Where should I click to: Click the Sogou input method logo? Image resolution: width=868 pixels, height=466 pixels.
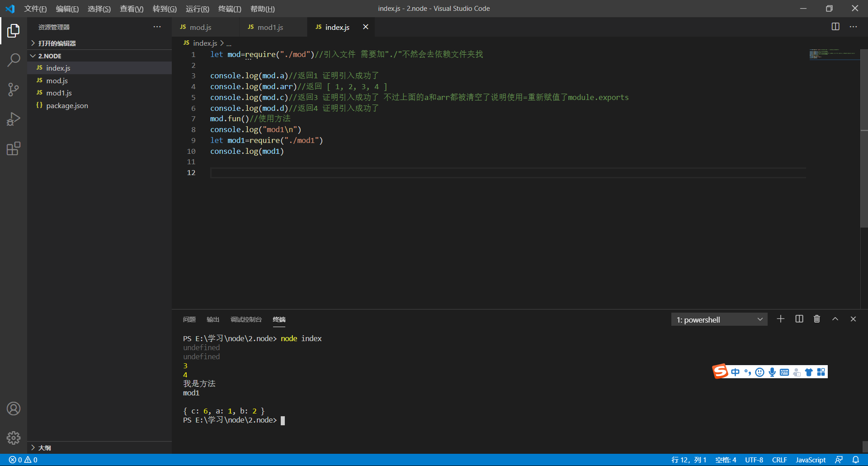[x=720, y=371]
